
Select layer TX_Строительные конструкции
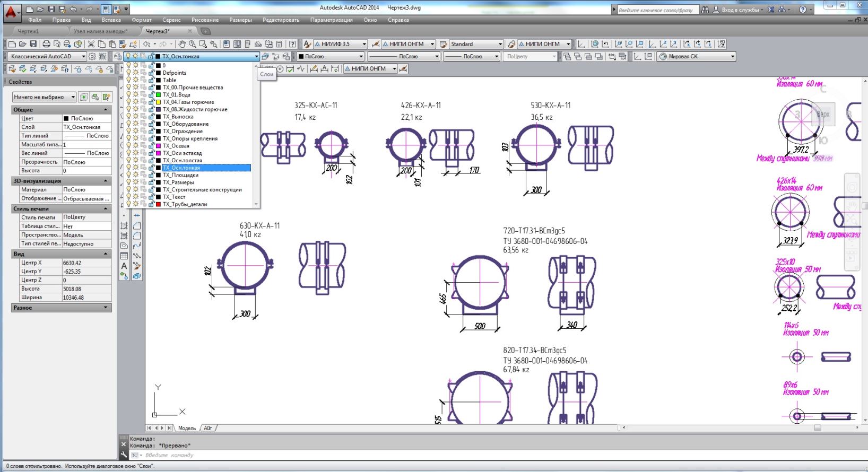(x=202, y=189)
